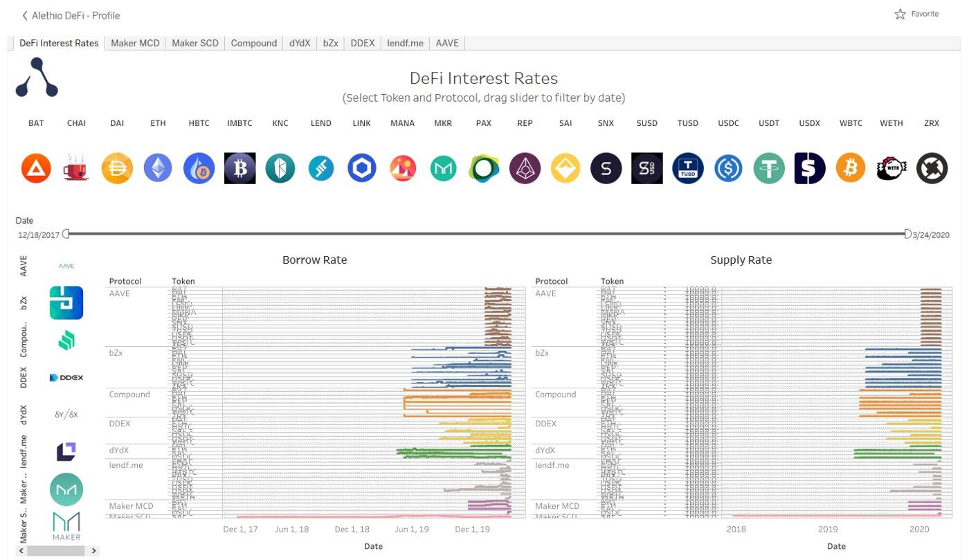The width and height of the screenshot is (969, 560).
Task: Open the Maker SCD tab
Action: [x=195, y=43]
